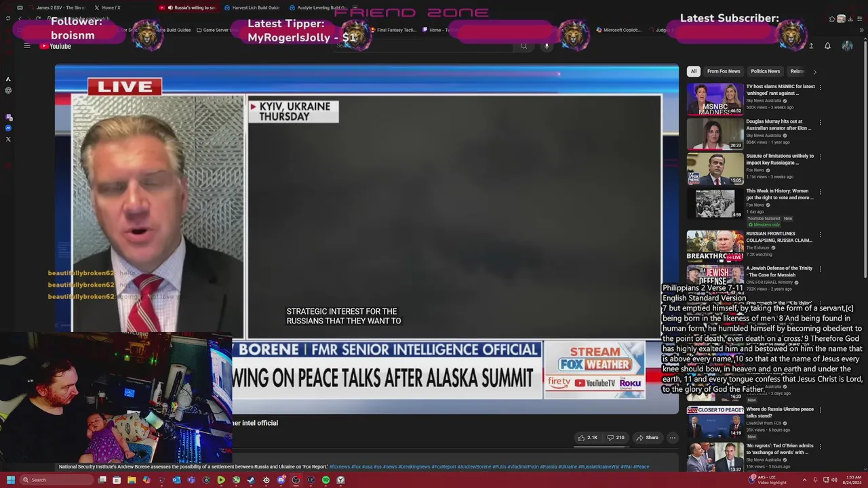Open the YouTube hamburger guide menu
This screenshot has width=868, height=488.
27,46
